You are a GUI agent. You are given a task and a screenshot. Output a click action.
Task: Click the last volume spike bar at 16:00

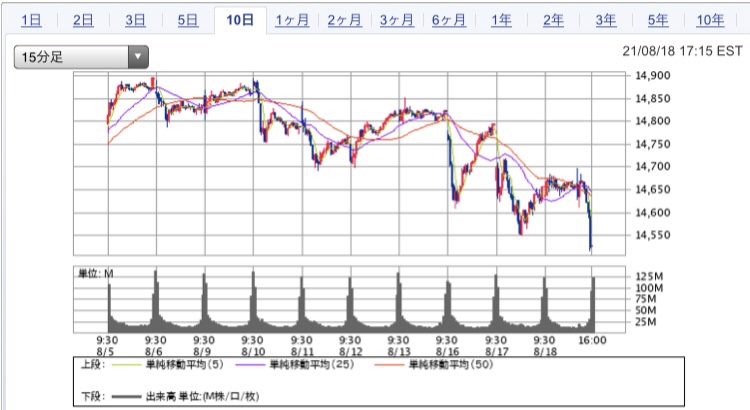[594, 304]
